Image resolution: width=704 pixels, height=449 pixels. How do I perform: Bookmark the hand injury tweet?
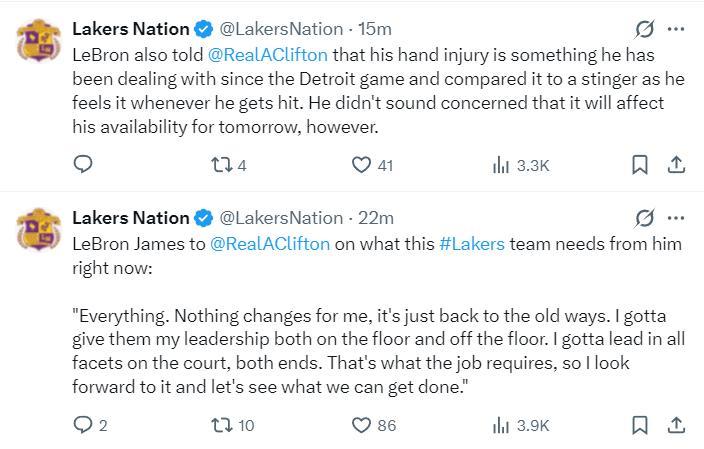(641, 165)
